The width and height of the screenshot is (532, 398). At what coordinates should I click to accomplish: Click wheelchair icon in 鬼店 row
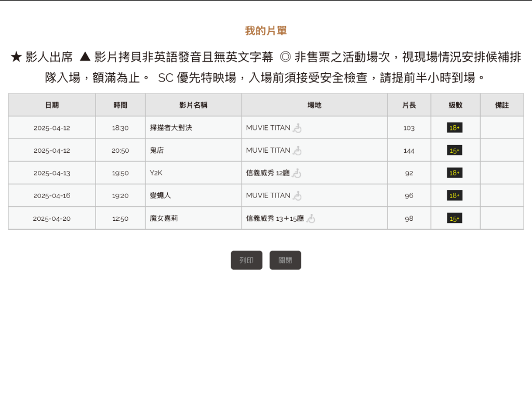[297, 150]
